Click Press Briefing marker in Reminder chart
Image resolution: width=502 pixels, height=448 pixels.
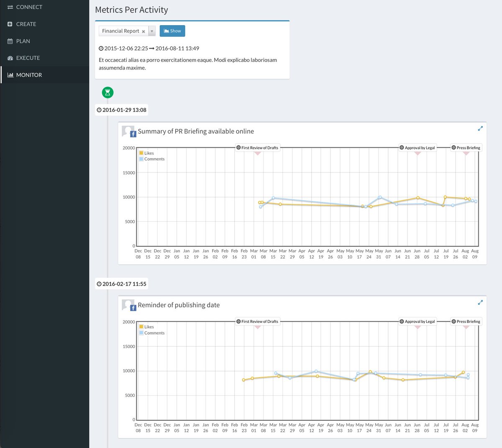pos(466,322)
